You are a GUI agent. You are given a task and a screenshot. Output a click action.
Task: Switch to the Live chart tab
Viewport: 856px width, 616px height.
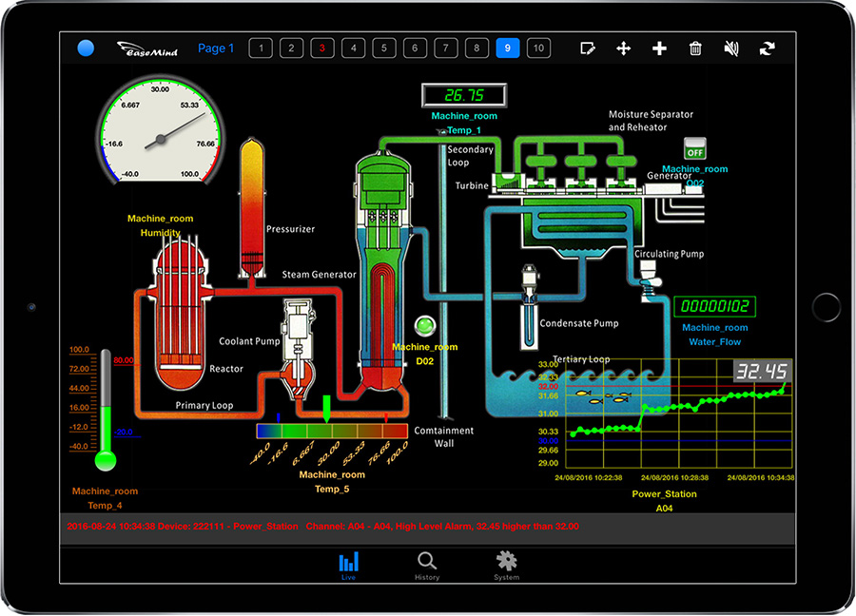pos(348,567)
